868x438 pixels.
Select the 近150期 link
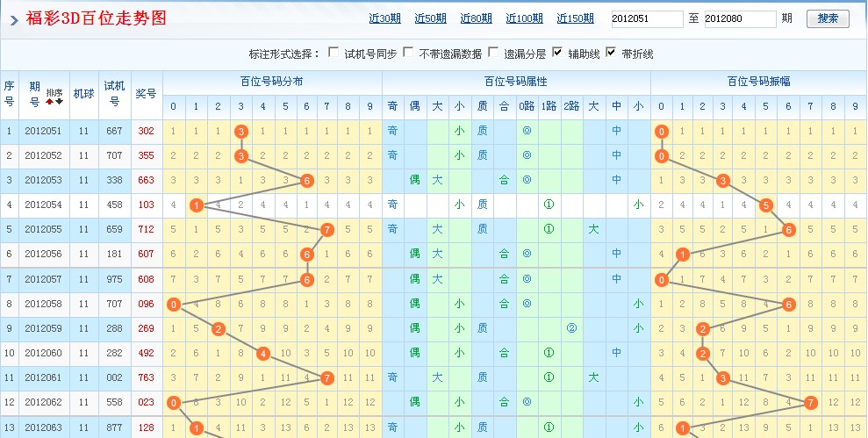pyautogui.click(x=575, y=18)
